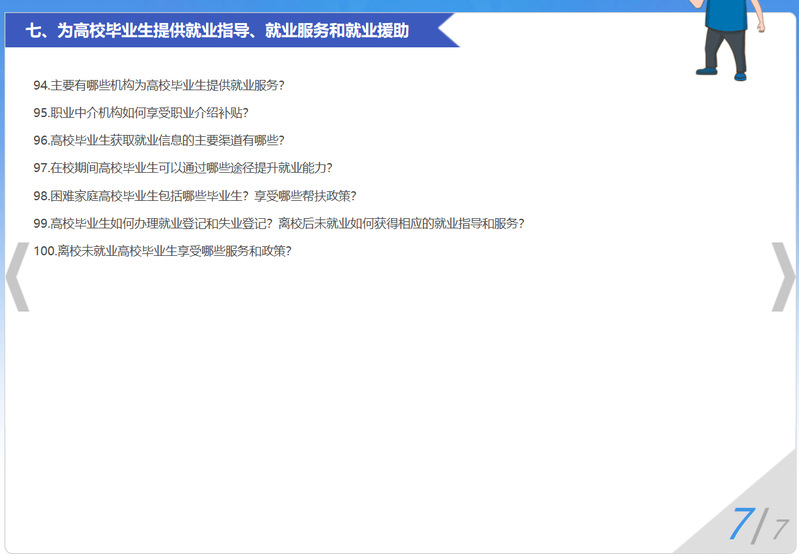Go to previous page with left chevron
This screenshot has height=554, width=799.
pyautogui.click(x=17, y=277)
